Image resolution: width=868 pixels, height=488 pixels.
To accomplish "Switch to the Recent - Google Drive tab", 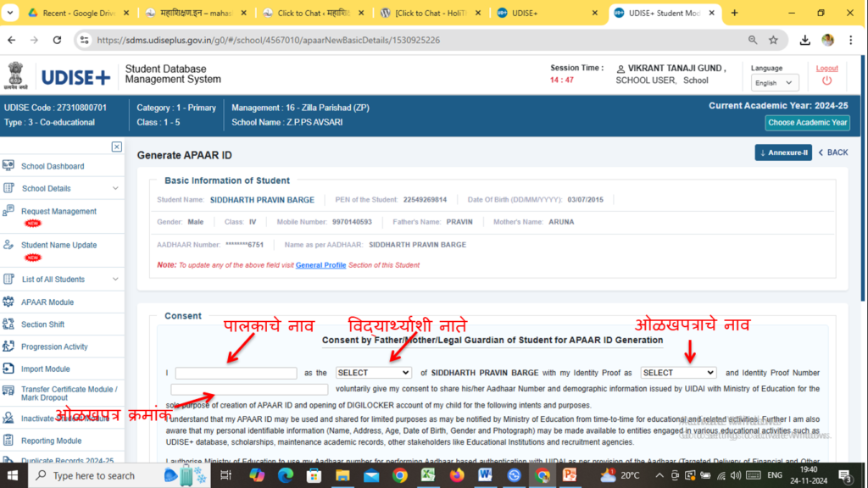I will pos(79,13).
